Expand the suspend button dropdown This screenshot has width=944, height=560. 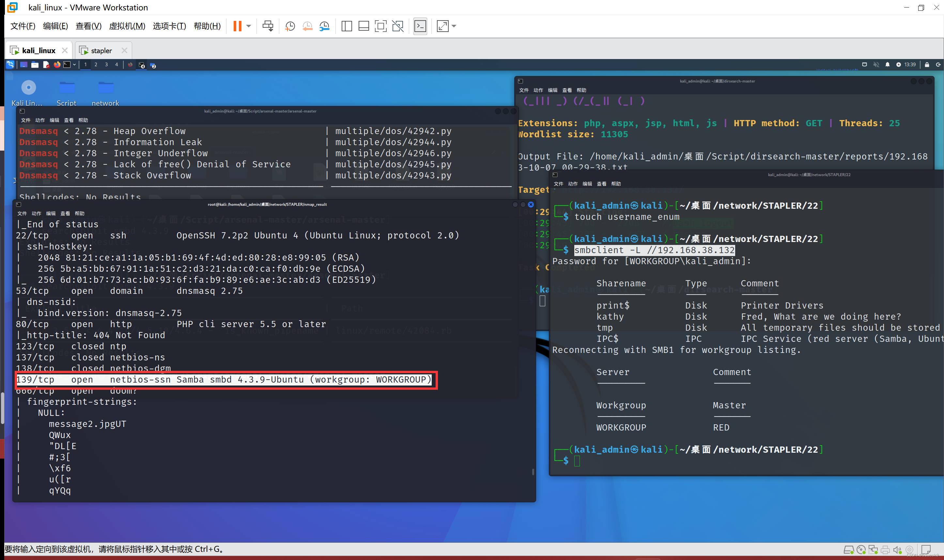click(248, 26)
